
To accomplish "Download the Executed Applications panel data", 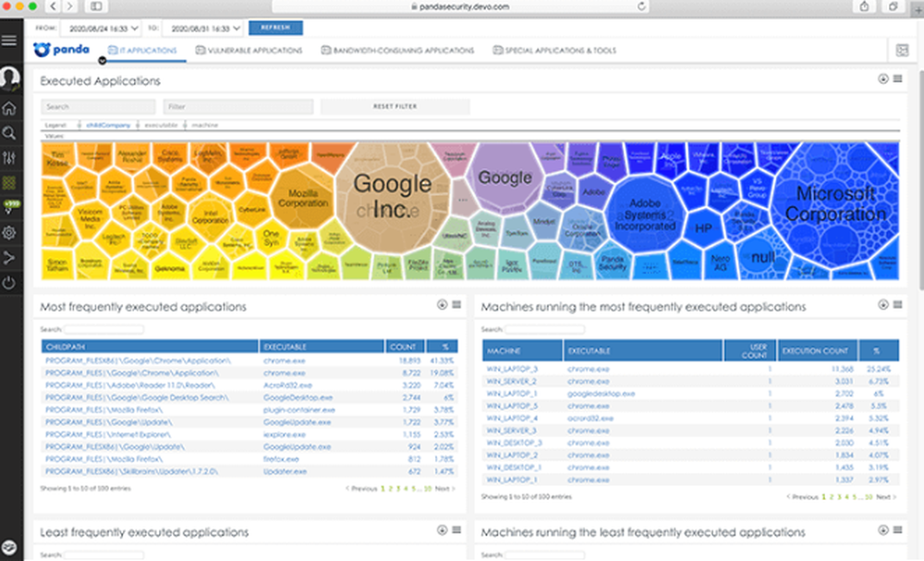I will point(882,79).
